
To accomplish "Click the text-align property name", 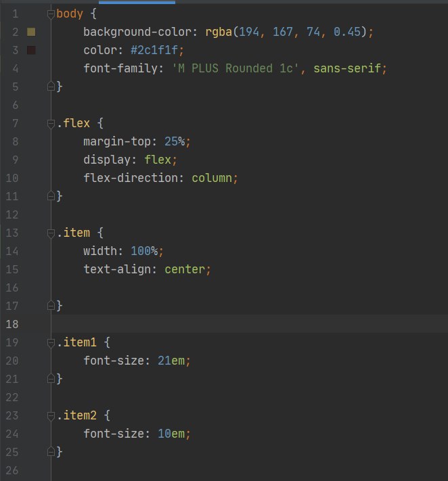I will pos(117,269).
